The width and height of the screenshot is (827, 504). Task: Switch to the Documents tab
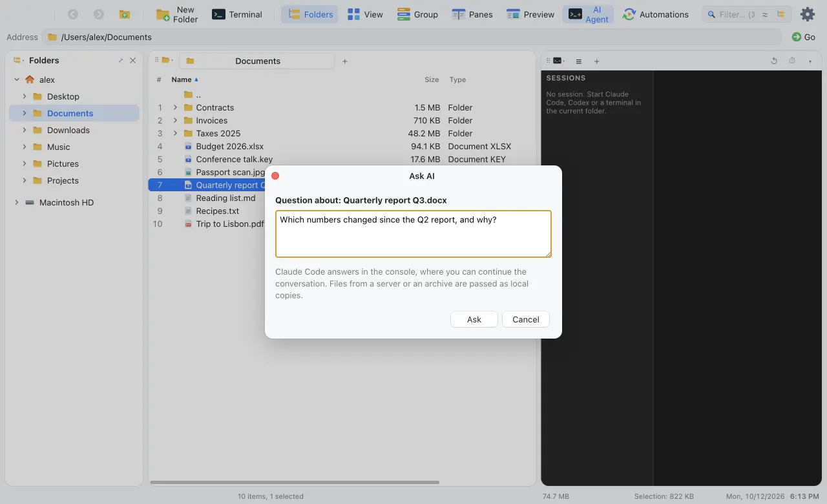256,61
